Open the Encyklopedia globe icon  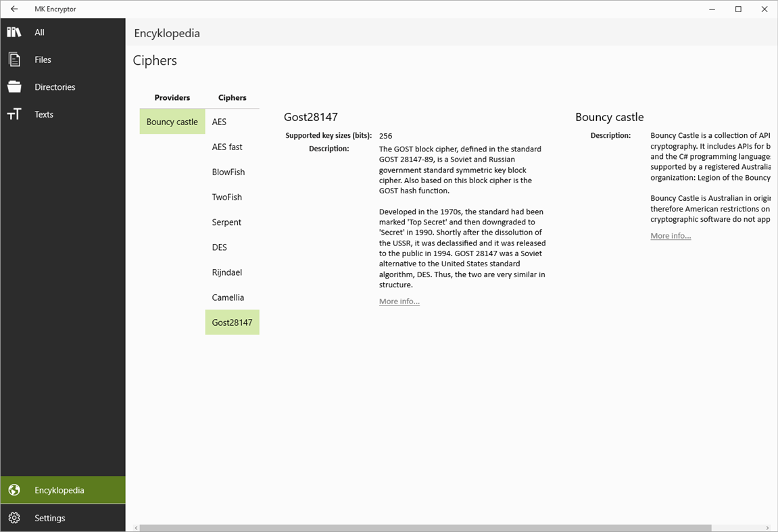click(14, 489)
